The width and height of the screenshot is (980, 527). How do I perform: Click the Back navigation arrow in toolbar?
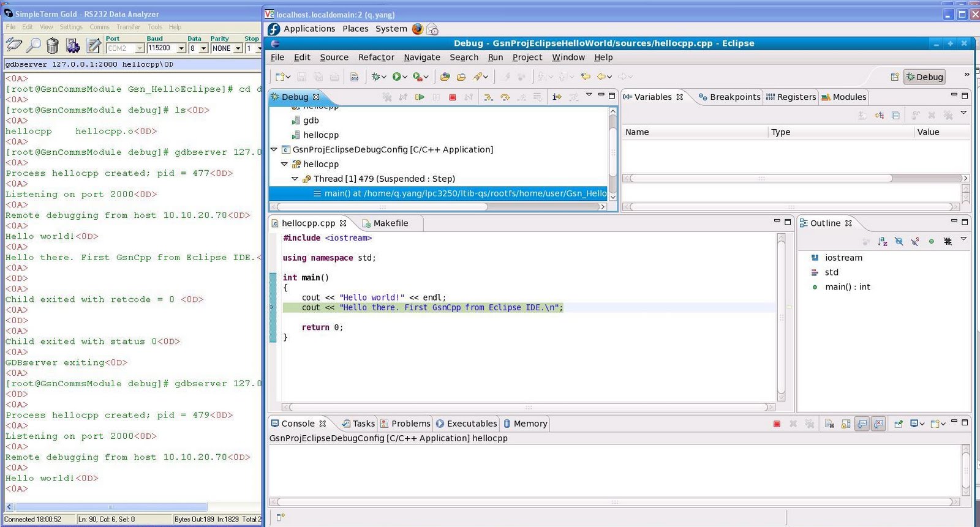[x=601, y=77]
